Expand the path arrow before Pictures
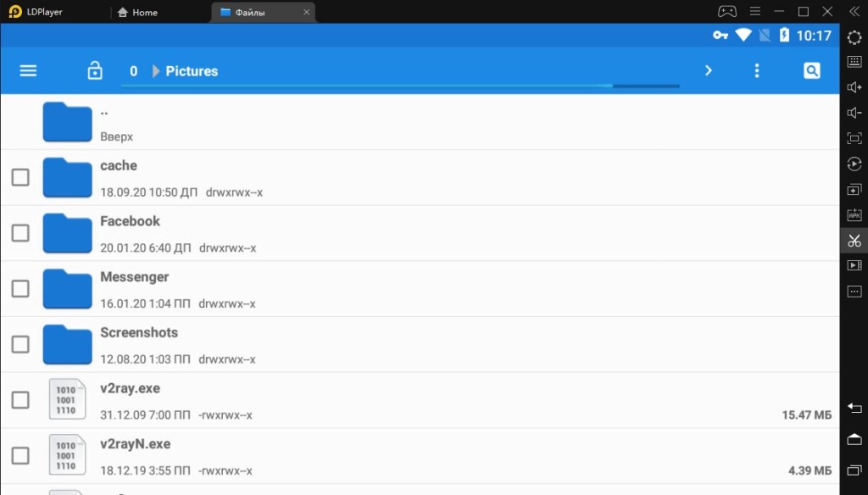Image resolution: width=868 pixels, height=495 pixels. [156, 71]
